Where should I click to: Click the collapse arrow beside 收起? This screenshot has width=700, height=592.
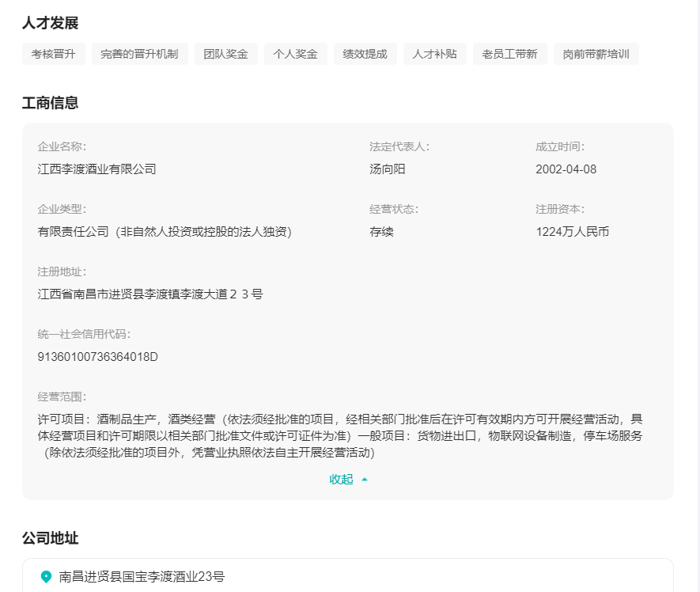[x=365, y=480]
